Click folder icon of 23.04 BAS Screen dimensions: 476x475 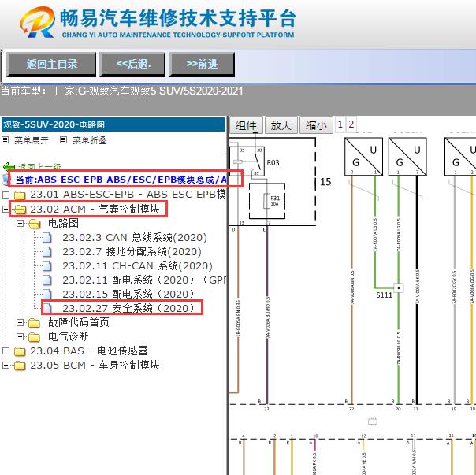(20, 351)
